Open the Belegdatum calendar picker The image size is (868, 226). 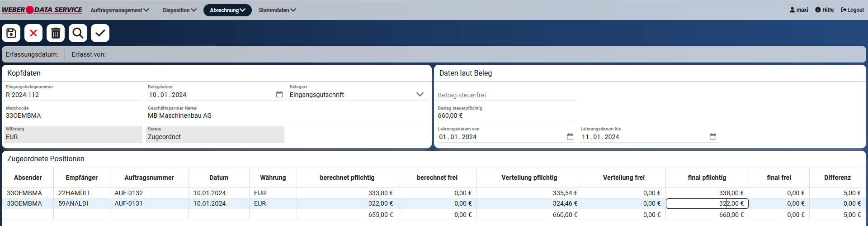(279, 94)
